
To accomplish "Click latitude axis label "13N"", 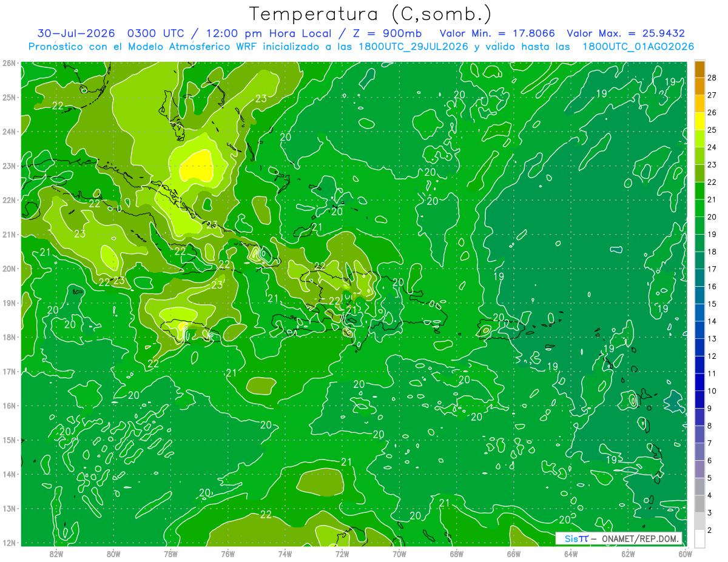I will tap(8, 508).
